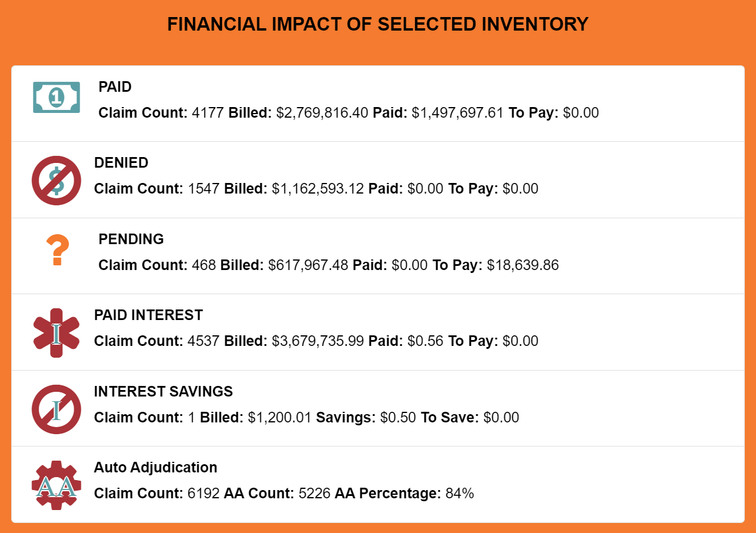
Task: Click the Auto Adjudication heading
Action: click(155, 468)
